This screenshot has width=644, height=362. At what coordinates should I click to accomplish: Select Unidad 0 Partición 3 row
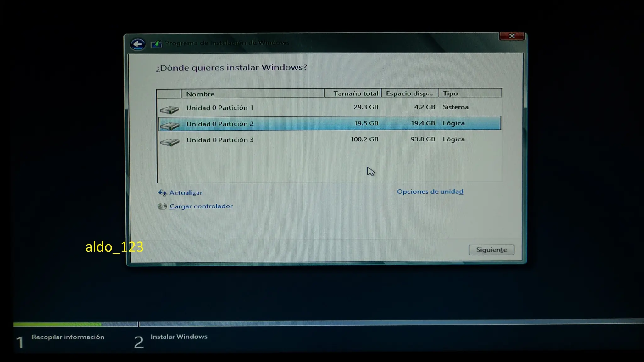coord(219,140)
